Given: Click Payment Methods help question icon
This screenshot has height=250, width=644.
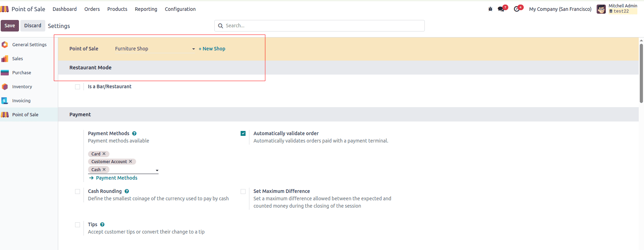Looking at the screenshot, I should click(134, 133).
